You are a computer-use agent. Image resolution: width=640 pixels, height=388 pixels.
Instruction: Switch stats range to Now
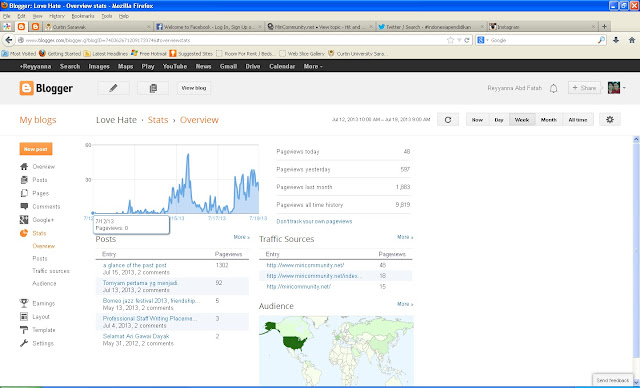(477, 120)
